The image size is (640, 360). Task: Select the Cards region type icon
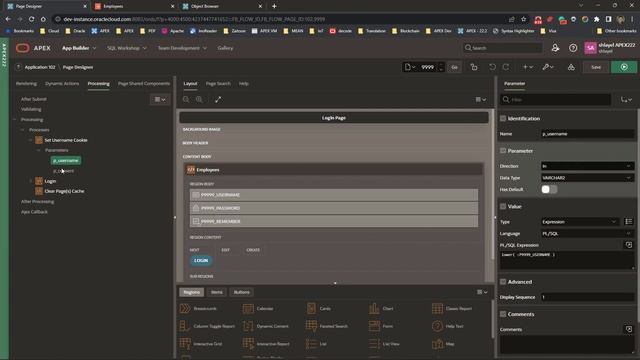pos(311,309)
